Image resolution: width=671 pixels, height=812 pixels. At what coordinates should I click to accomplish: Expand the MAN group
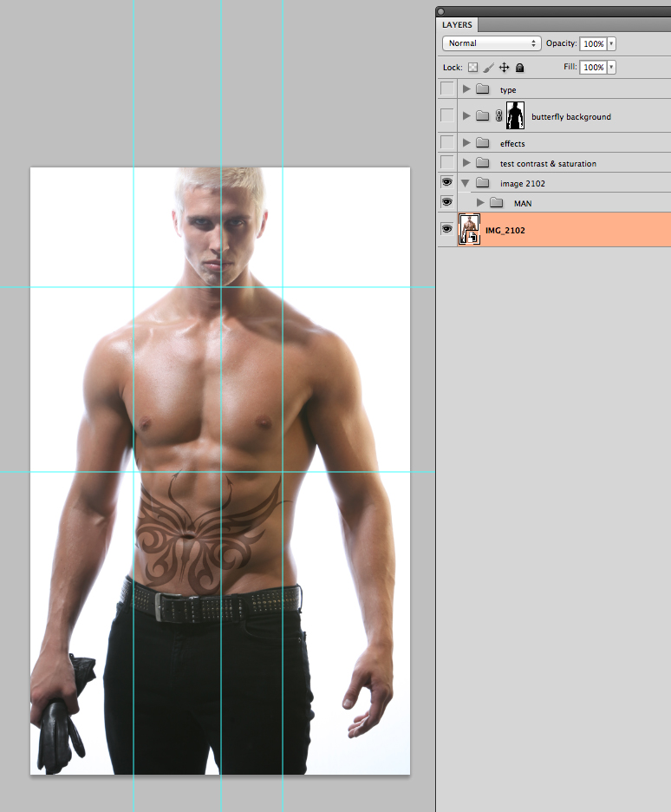(x=480, y=202)
